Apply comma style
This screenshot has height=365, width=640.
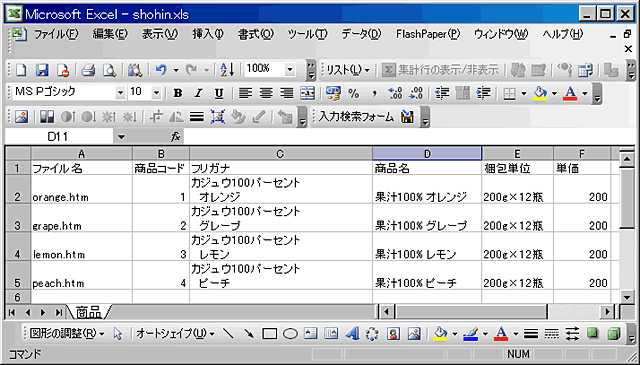click(374, 93)
